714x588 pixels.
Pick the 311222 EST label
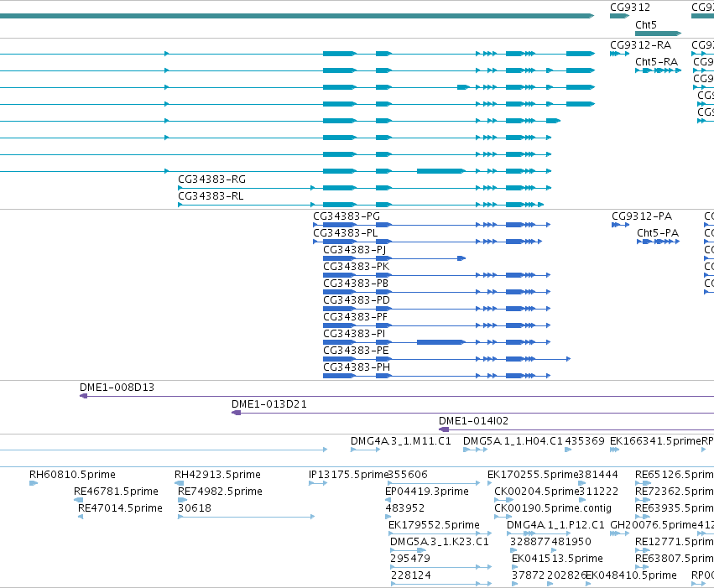coord(598,492)
